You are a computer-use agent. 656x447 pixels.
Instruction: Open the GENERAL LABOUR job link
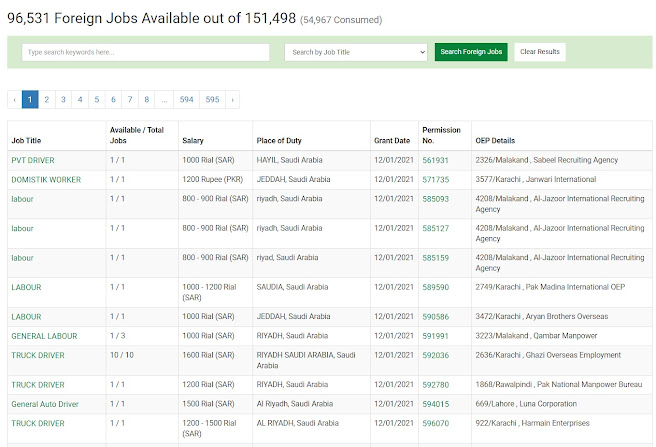point(44,336)
